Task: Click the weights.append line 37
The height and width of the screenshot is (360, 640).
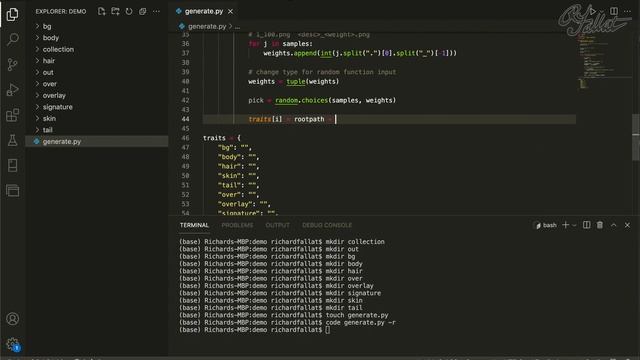Action: (360, 53)
